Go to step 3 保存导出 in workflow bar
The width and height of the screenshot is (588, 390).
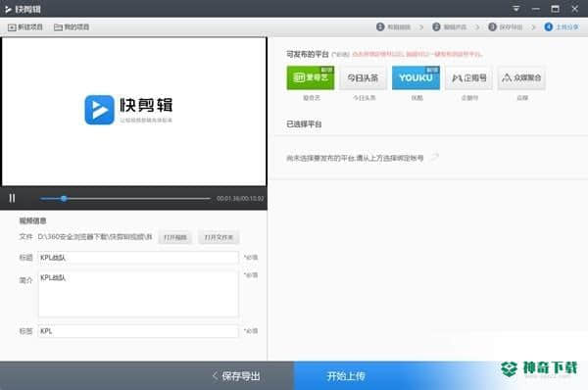point(506,27)
